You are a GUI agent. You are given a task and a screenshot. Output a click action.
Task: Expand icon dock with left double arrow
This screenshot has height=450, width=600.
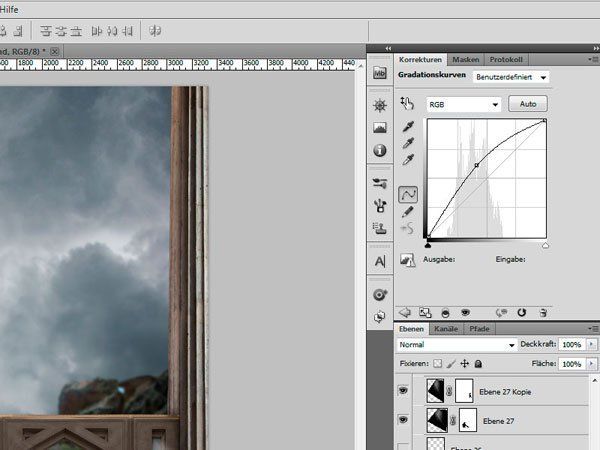(x=388, y=48)
